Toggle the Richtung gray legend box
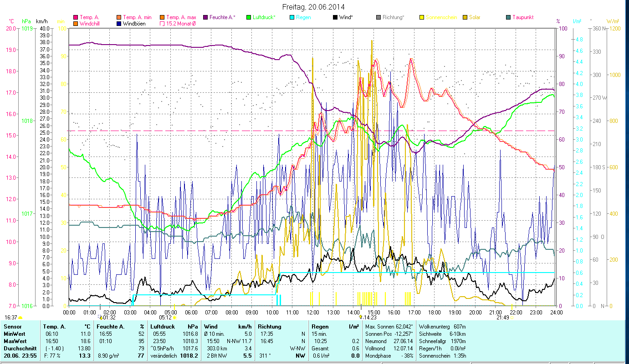This screenshot has height=364, width=629. (378, 17)
